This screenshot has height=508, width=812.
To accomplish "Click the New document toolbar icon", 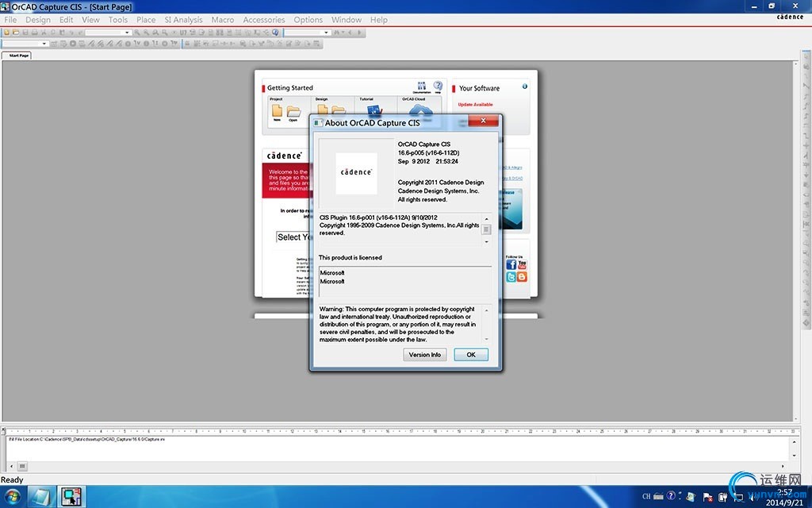I will [6, 32].
